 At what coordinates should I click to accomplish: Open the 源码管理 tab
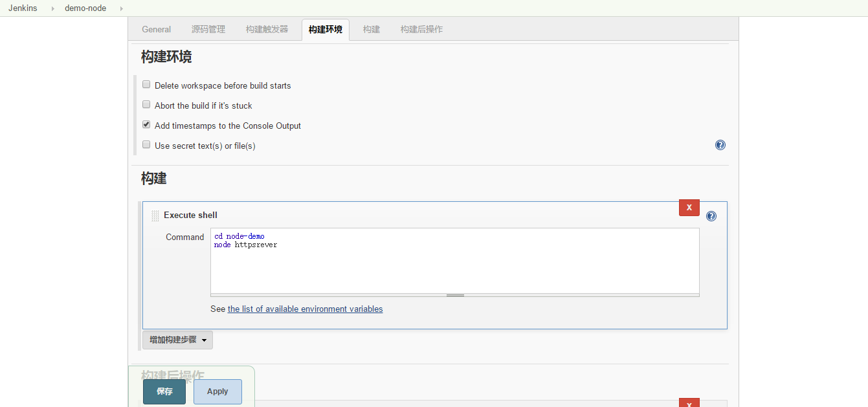coord(208,29)
